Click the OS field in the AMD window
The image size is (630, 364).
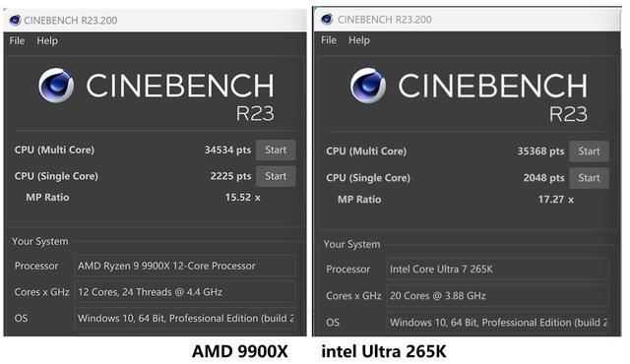(185, 318)
